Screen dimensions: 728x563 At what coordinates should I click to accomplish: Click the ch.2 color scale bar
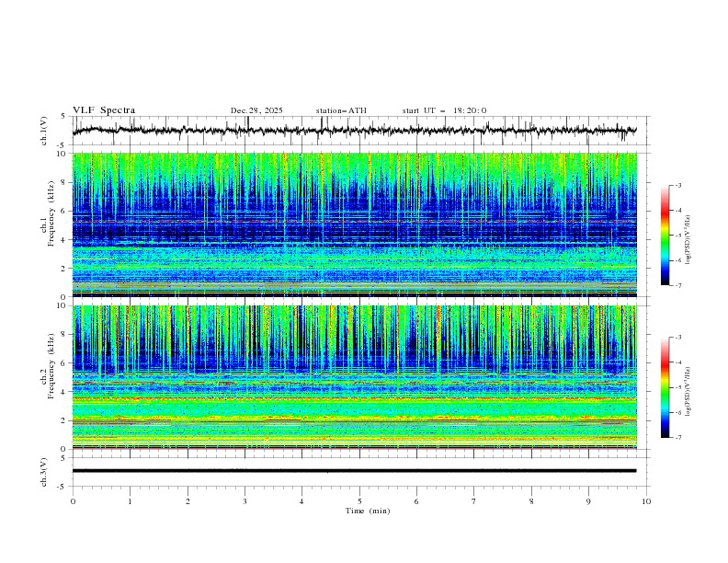point(665,387)
